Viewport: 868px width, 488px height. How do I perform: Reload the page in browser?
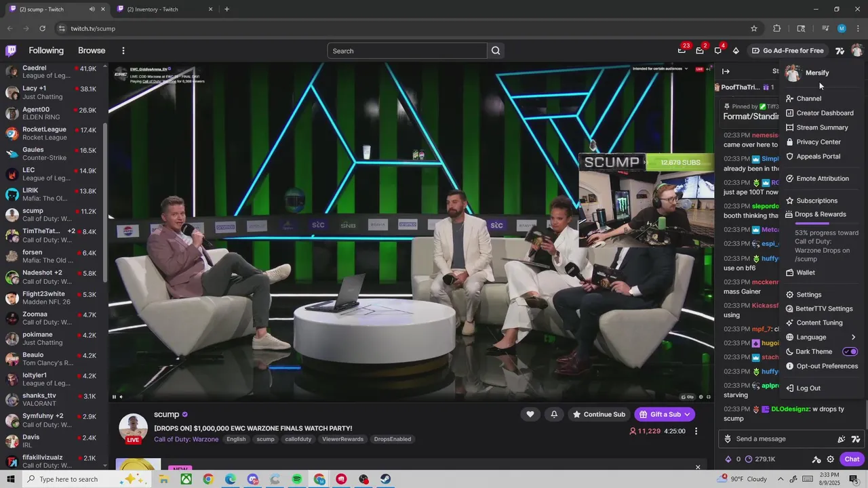click(x=42, y=28)
